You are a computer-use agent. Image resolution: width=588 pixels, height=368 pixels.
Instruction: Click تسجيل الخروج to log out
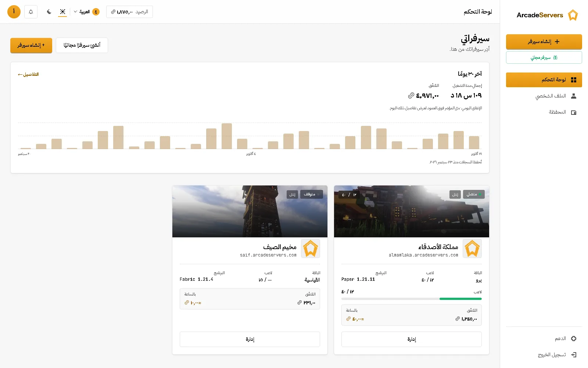click(x=544, y=355)
